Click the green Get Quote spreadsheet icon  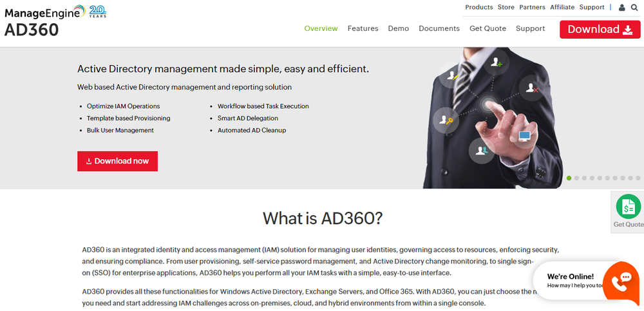pos(628,206)
